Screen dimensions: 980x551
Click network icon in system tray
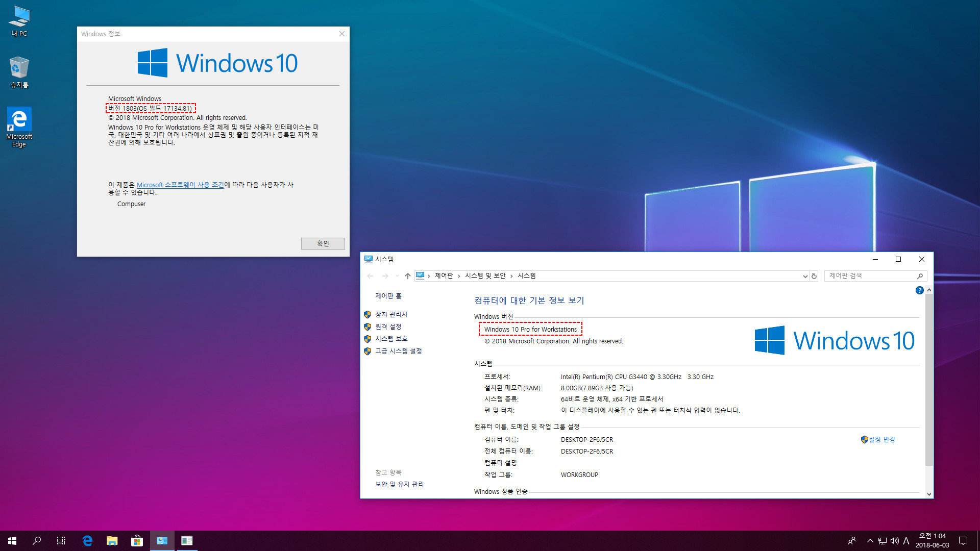coord(882,541)
